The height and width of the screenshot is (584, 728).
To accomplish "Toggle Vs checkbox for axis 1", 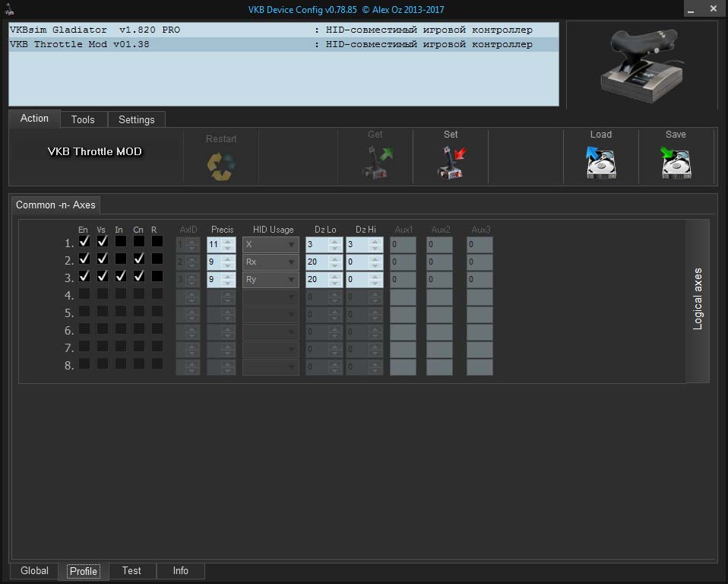I will 103,241.
